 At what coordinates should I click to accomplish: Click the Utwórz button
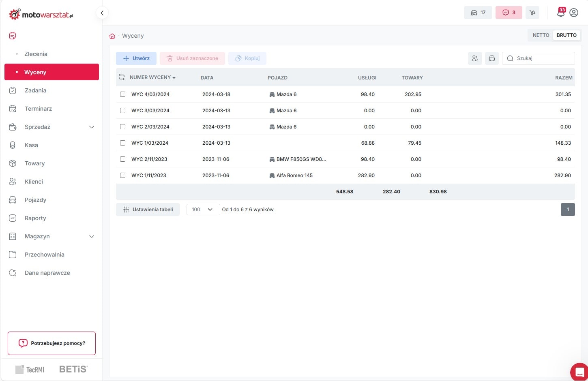[x=136, y=58]
